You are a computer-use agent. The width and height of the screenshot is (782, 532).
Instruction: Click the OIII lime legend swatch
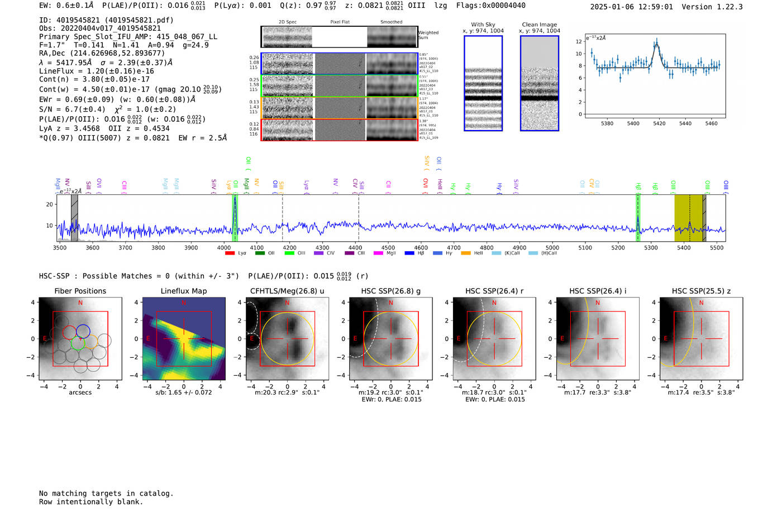pyautogui.click(x=289, y=253)
